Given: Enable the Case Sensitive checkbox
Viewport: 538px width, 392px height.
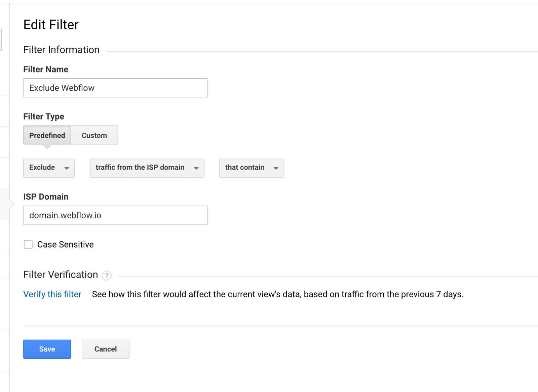Looking at the screenshot, I should click(28, 245).
